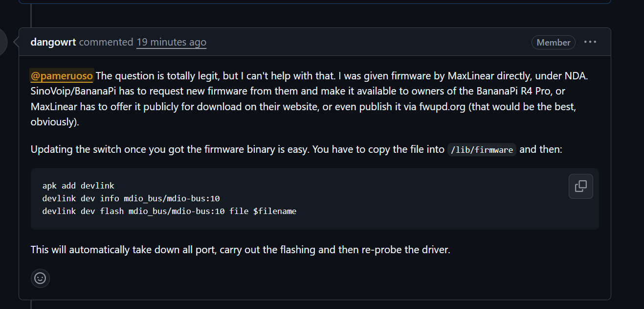Click the "devlink dev info" command line
This screenshot has width=644, height=309.
131,198
